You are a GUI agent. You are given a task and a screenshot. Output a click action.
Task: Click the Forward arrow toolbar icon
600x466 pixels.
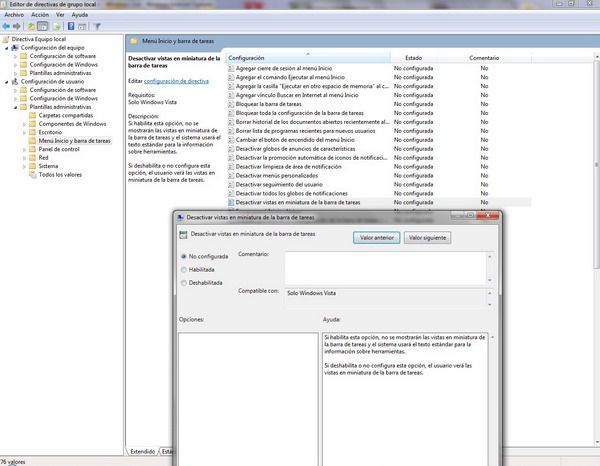pos(18,27)
